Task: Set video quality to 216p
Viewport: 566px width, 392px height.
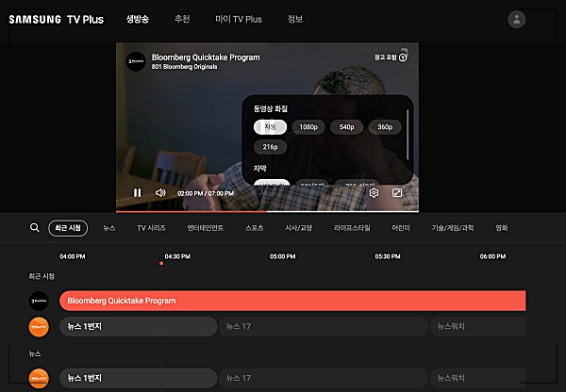Action: 270,147
